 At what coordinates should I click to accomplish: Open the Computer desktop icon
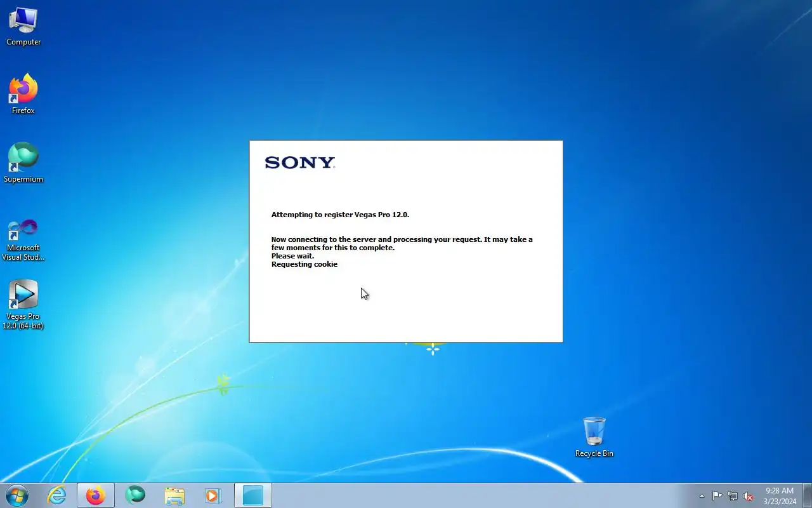point(23,27)
